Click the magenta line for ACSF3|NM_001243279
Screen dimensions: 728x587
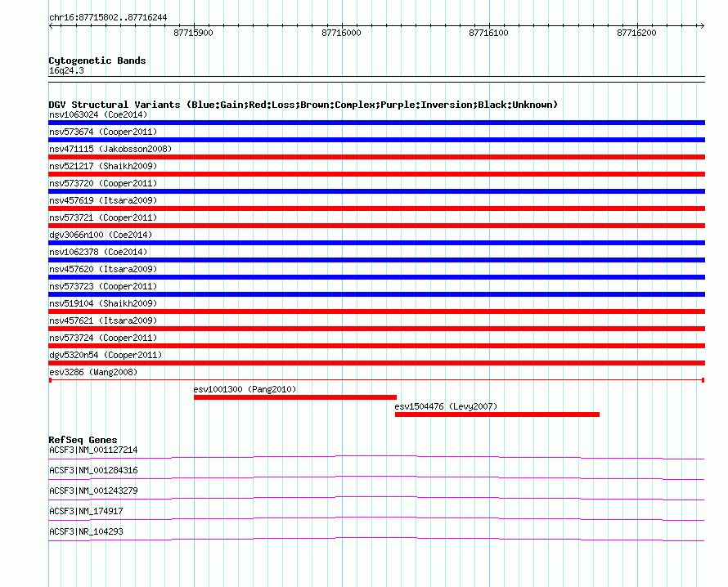[376, 499]
